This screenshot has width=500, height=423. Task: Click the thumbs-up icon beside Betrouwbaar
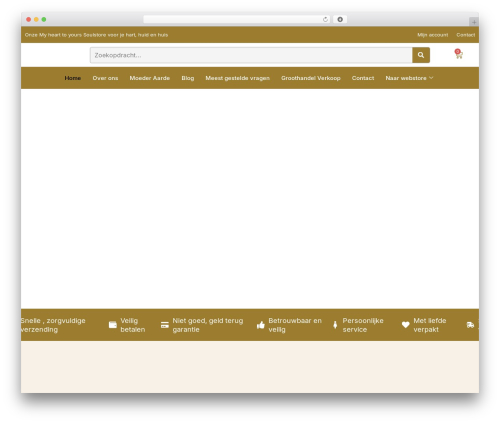261,325
